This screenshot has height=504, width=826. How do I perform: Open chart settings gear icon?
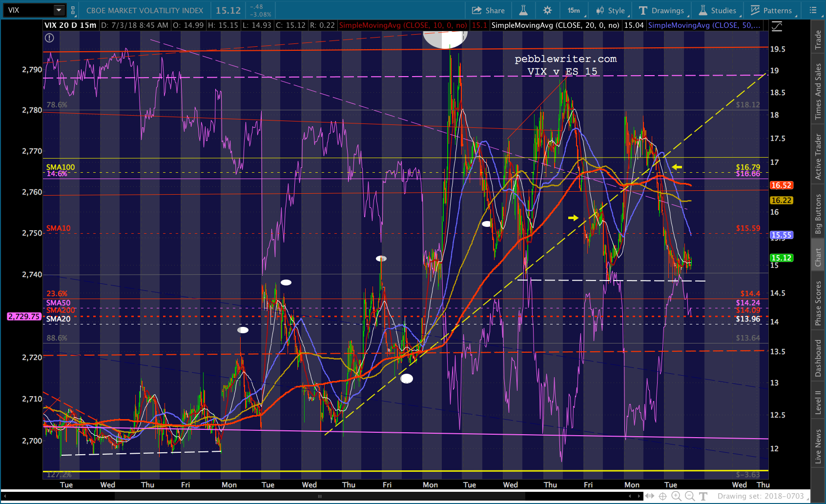coord(547,10)
